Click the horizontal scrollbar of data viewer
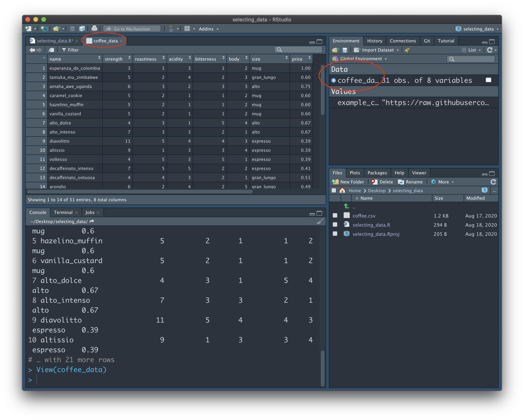Screen dimensions: 524x420 pyautogui.click(x=140, y=192)
